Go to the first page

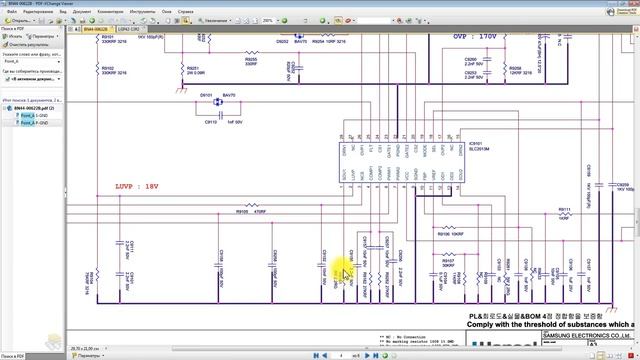316,356
